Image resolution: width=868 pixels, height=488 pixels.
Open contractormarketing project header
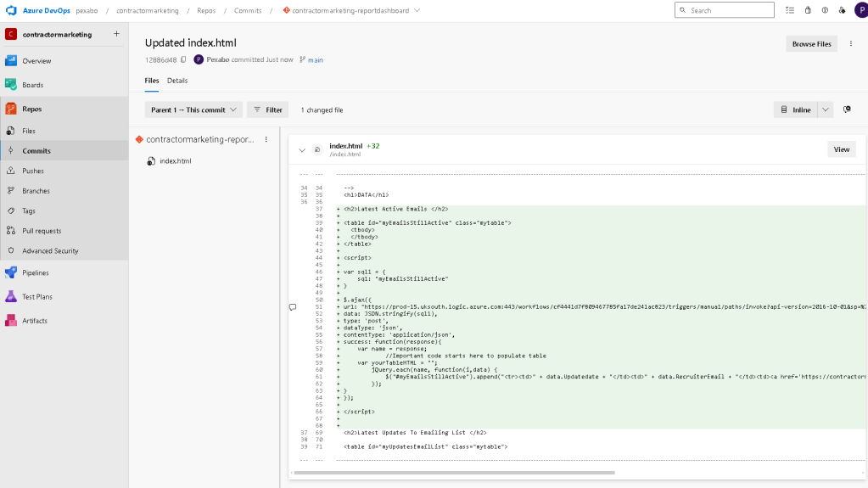(x=57, y=34)
